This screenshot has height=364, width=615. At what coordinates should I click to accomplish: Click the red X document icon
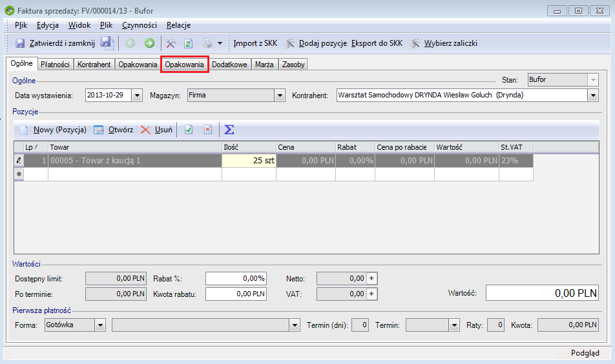208,130
